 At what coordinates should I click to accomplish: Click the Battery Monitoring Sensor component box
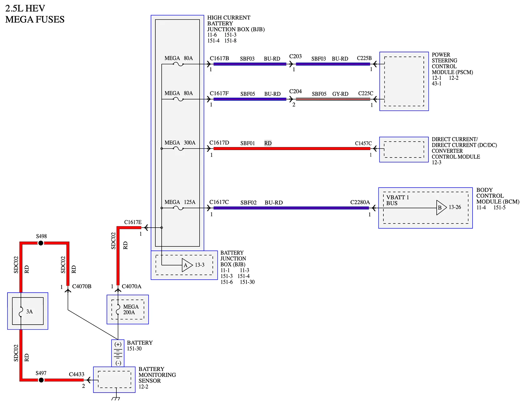tap(114, 379)
